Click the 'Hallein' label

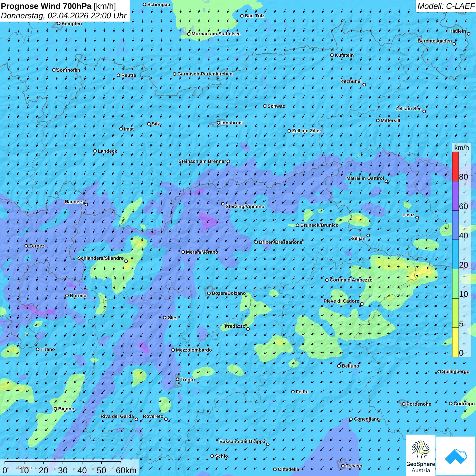(x=458, y=31)
